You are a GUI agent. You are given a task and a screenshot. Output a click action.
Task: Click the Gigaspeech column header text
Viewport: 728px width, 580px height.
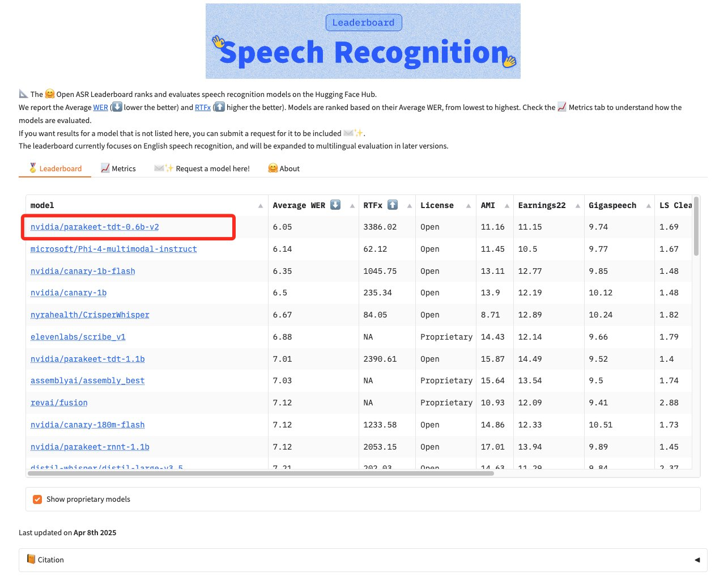pos(612,205)
